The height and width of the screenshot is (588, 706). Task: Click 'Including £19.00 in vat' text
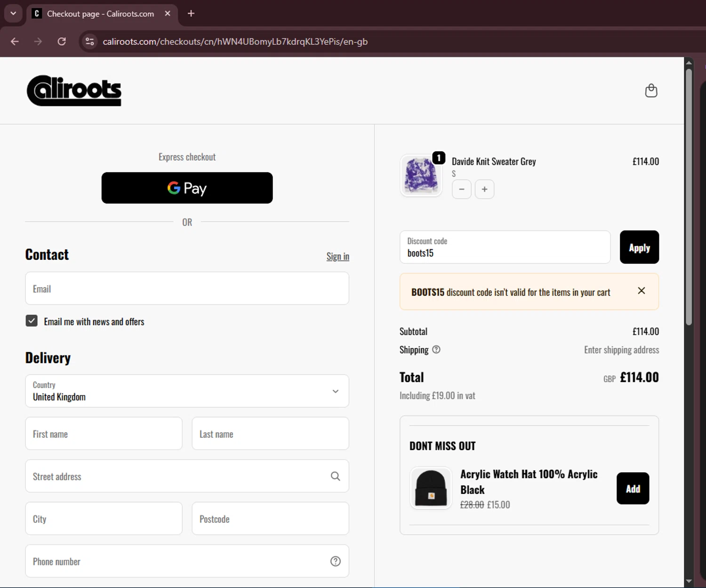coord(437,395)
